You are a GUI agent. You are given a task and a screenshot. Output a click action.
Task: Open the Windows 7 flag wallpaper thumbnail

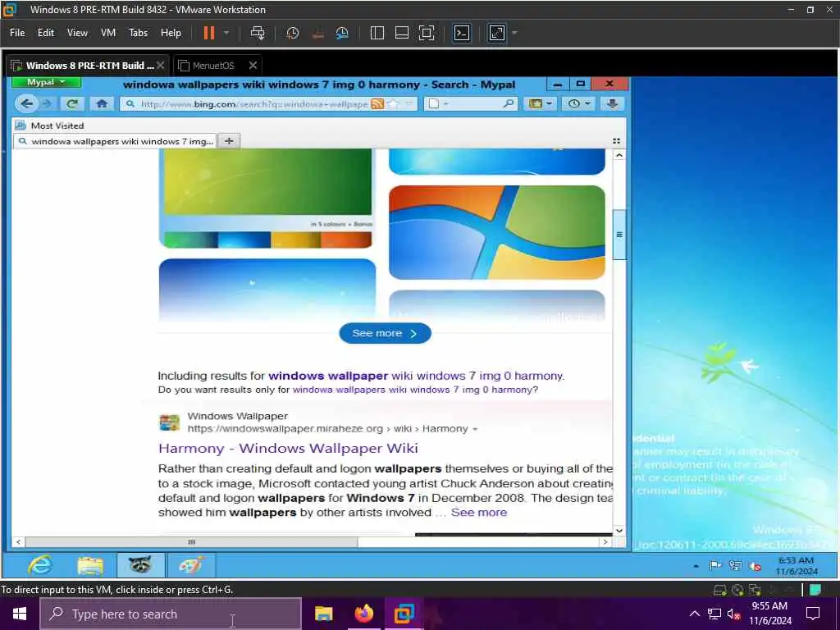pyautogui.click(x=496, y=232)
